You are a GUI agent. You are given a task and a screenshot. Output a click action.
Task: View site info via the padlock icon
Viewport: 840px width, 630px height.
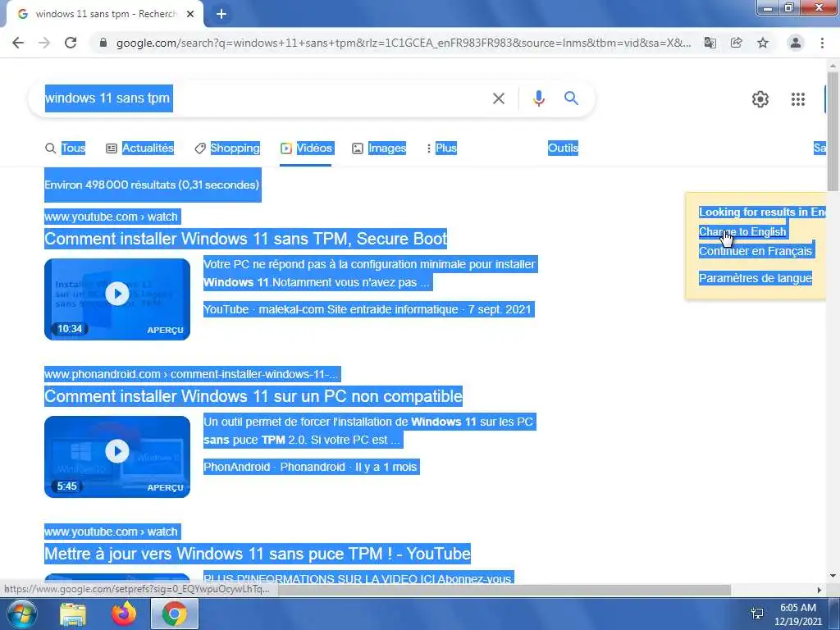pyautogui.click(x=103, y=43)
